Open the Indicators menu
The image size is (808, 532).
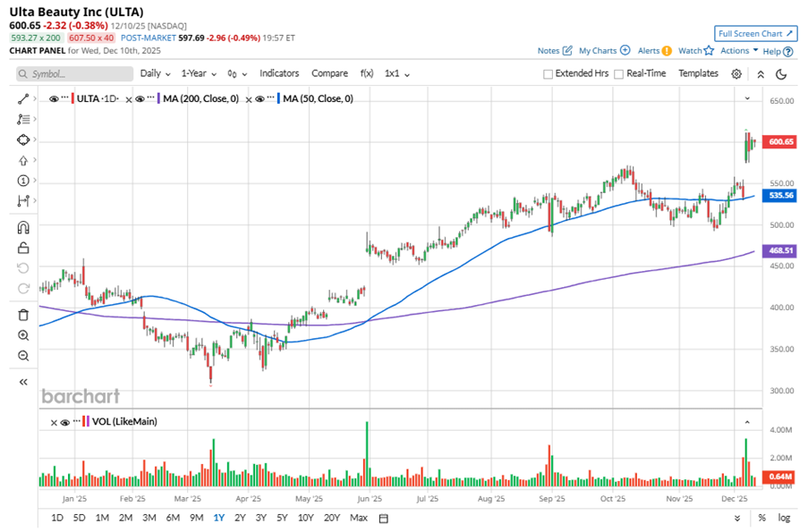click(279, 73)
